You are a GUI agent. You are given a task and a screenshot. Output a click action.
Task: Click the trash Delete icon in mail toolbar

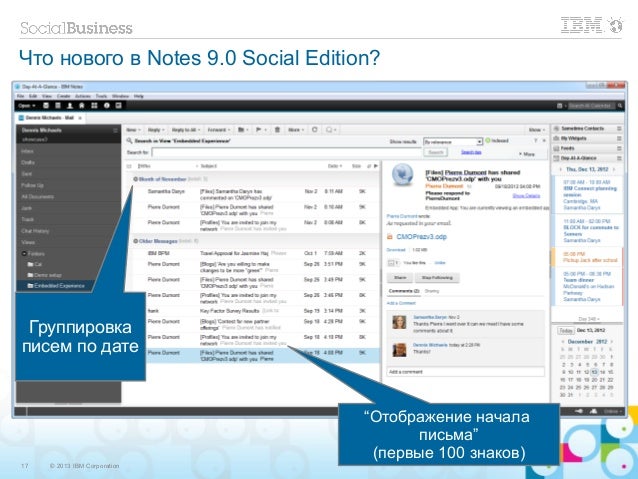(277, 130)
